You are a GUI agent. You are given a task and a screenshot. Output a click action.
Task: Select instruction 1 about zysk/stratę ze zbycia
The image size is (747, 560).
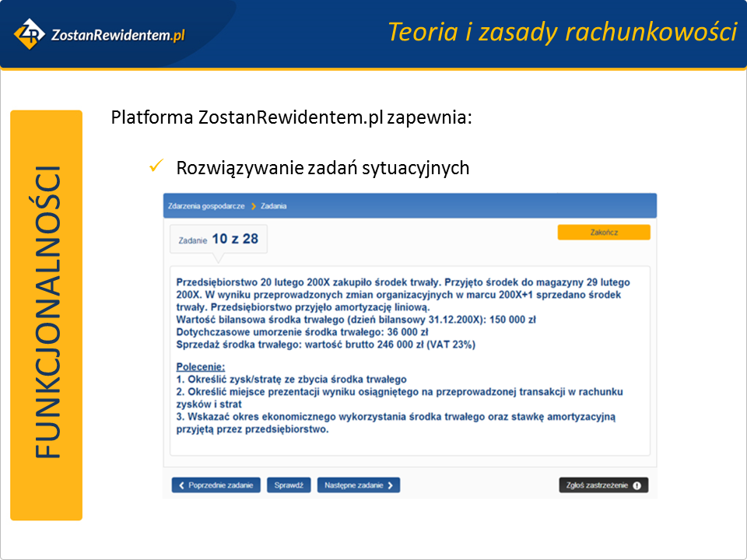(x=291, y=379)
